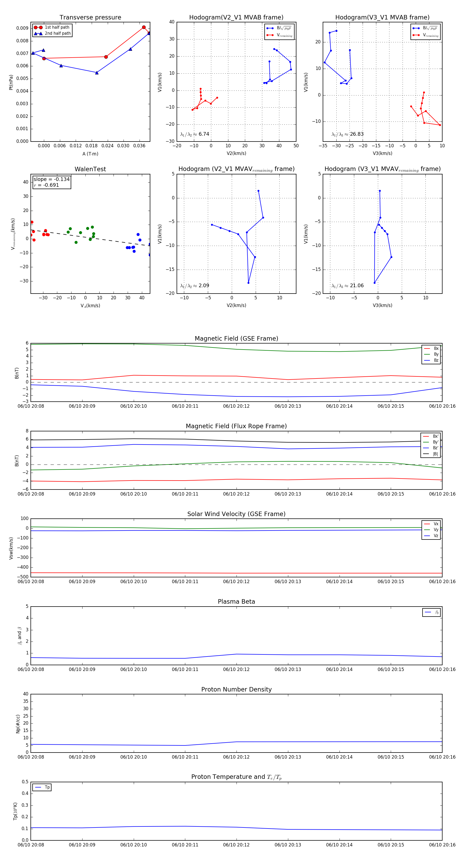Select the βp legend entry in Plasma Beta
The image size is (473, 868).
(431, 612)
